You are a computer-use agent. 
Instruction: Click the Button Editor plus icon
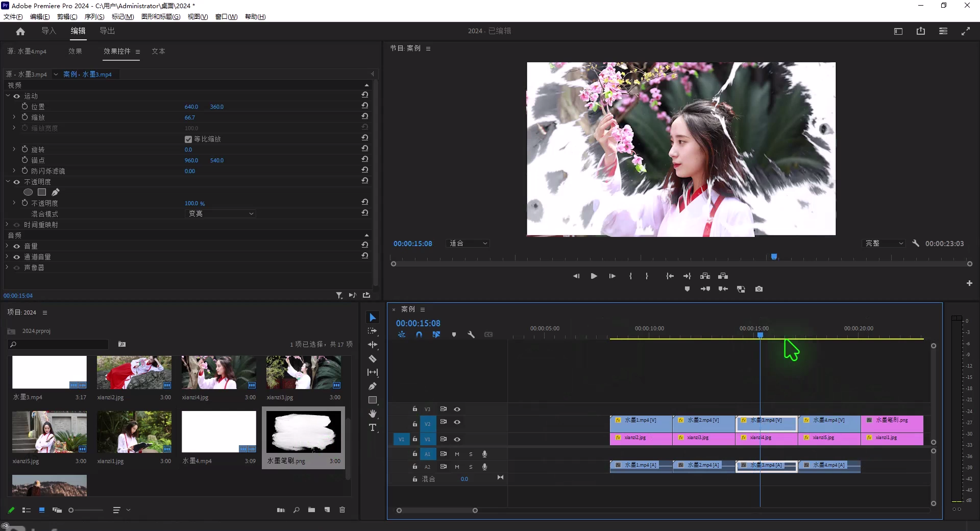pyautogui.click(x=969, y=283)
